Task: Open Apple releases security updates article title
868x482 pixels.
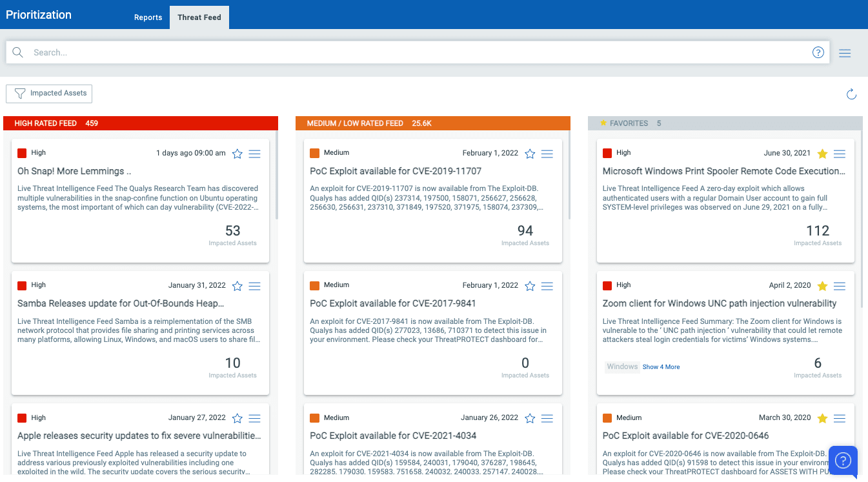Action: click(x=139, y=436)
